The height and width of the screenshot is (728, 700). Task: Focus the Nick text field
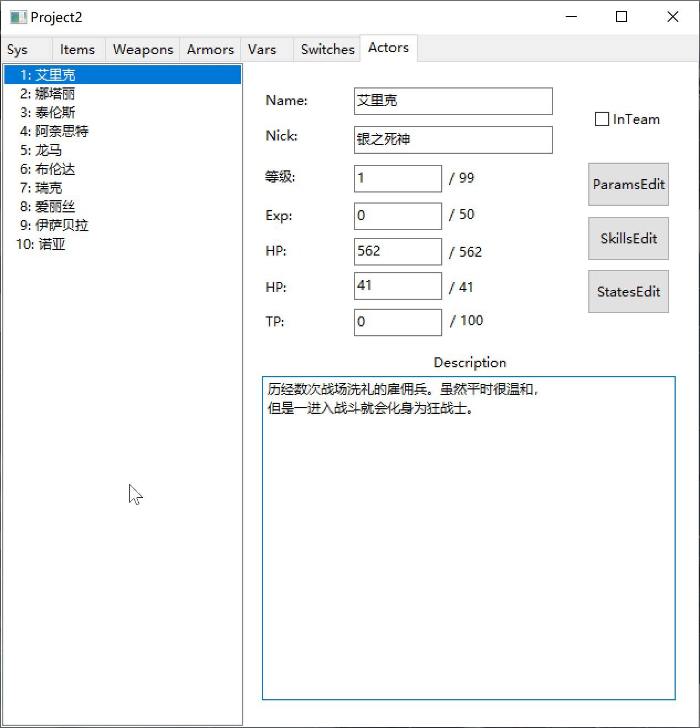pos(453,140)
